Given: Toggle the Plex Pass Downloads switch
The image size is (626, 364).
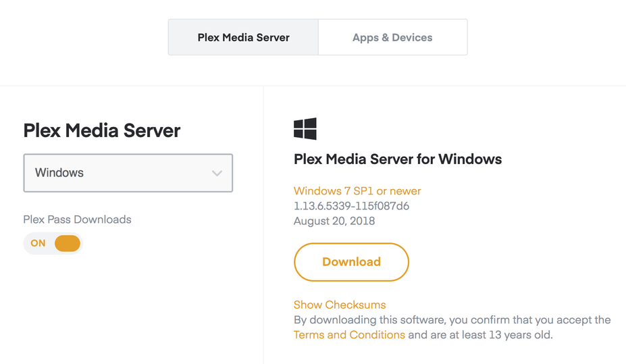Looking at the screenshot, I should (x=53, y=243).
